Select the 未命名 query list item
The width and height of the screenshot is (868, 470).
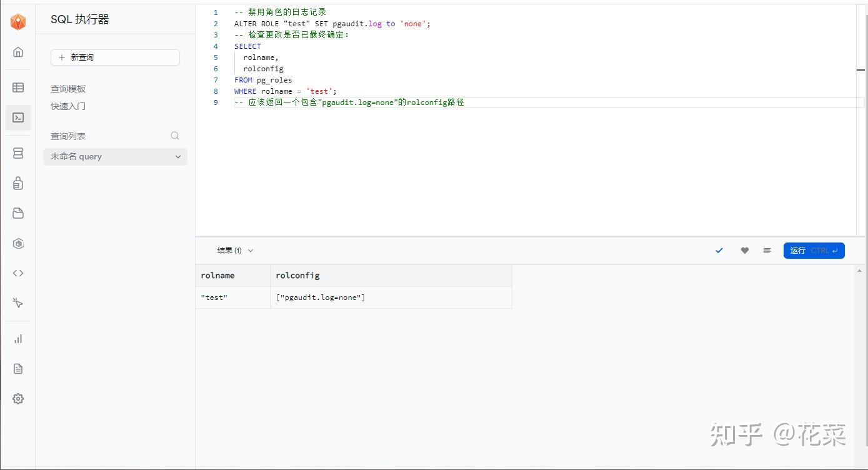click(x=115, y=157)
